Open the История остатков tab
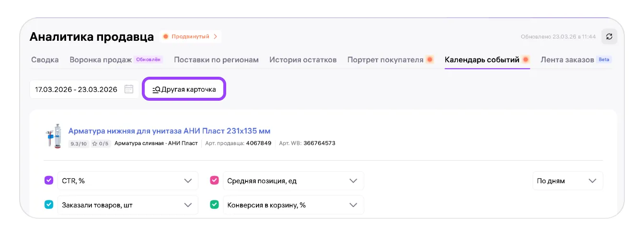The width and height of the screenshot is (644, 236). click(303, 60)
